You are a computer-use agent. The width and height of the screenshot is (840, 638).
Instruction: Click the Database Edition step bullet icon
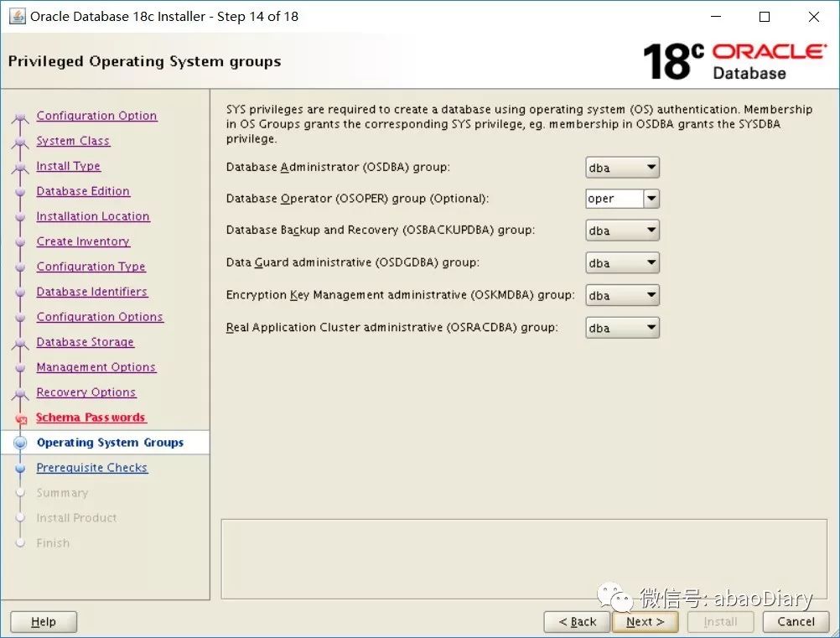pyautogui.click(x=20, y=192)
